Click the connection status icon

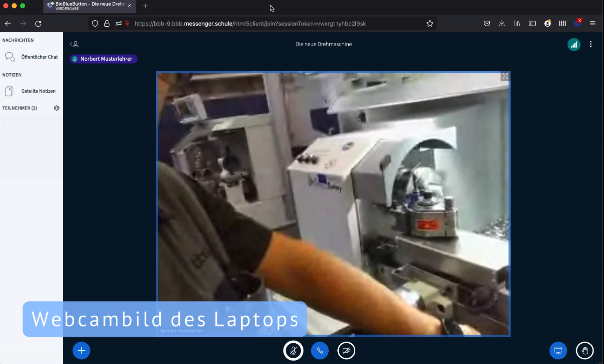click(574, 45)
